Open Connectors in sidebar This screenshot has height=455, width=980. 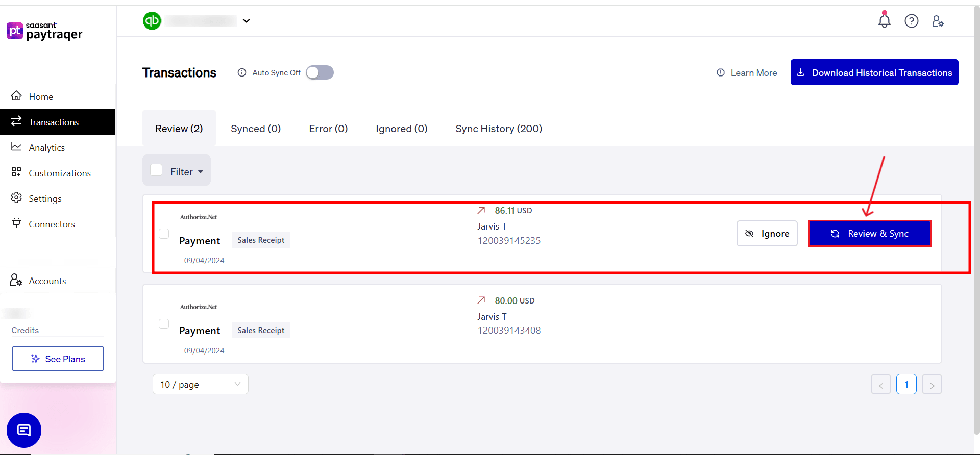[x=58, y=224]
